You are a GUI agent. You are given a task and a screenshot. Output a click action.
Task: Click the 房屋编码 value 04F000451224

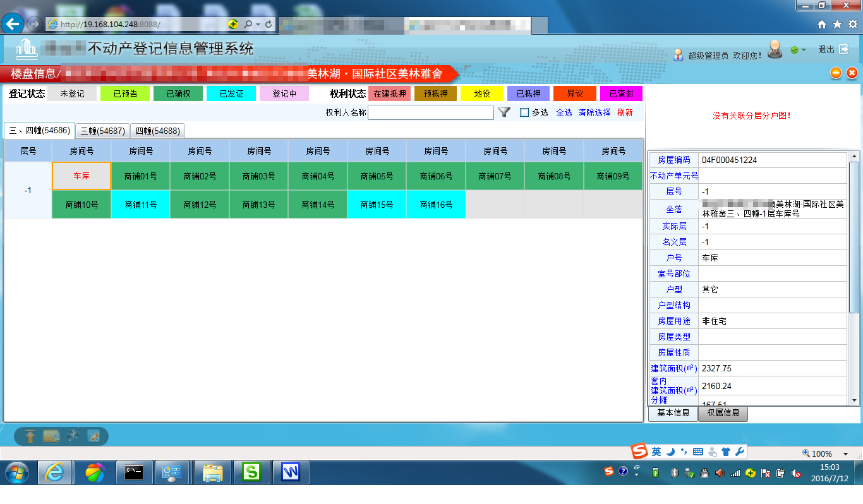pyautogui.click(x=729, y=160)
